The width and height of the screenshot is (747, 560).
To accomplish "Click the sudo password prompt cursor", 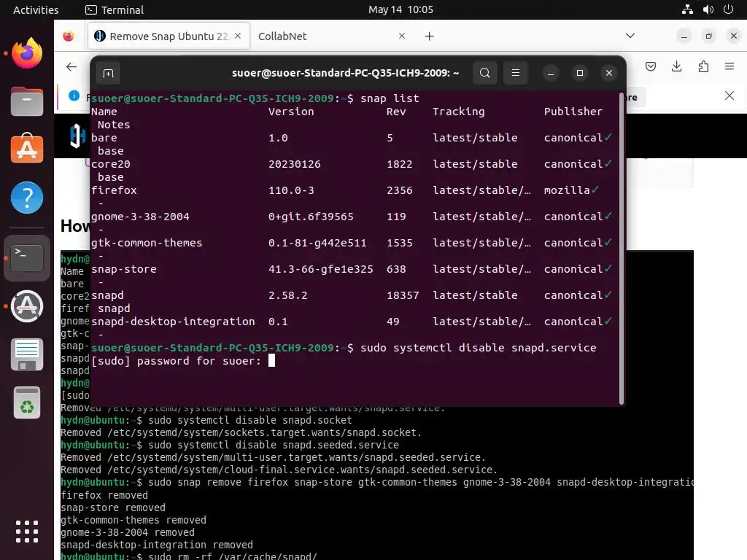I will click(x=271, y=360).
